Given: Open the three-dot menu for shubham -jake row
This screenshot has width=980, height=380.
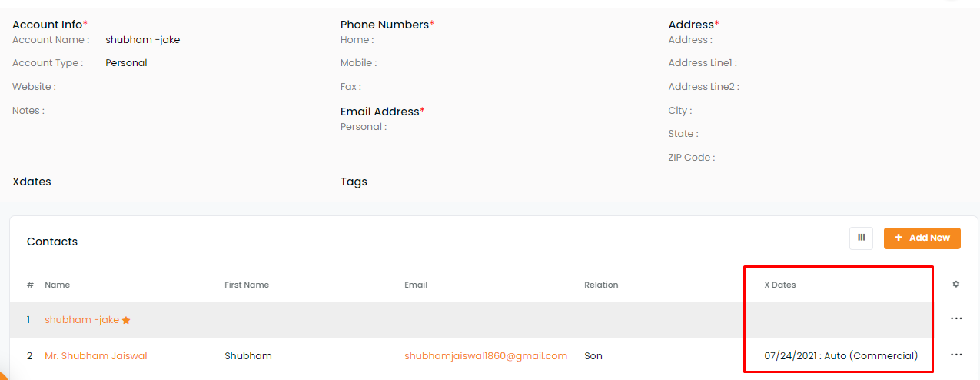Looking at the screenshot, I should coord(956,318).
